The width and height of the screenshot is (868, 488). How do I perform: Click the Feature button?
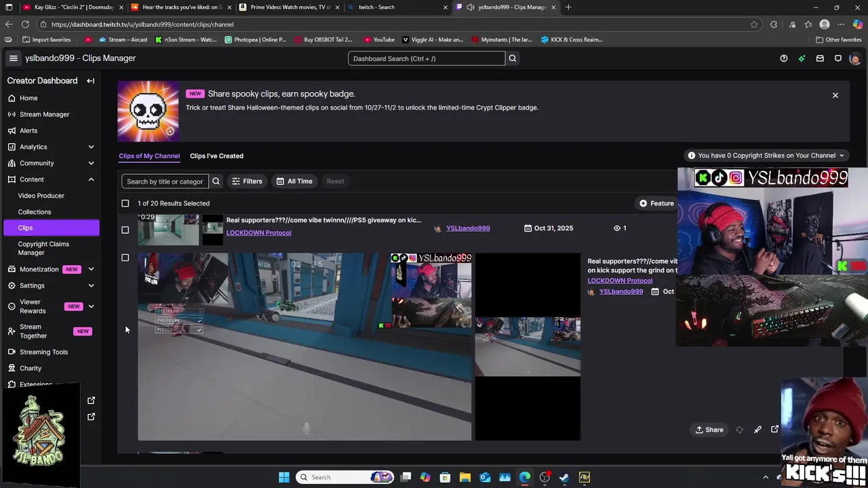tap(656, 203)
